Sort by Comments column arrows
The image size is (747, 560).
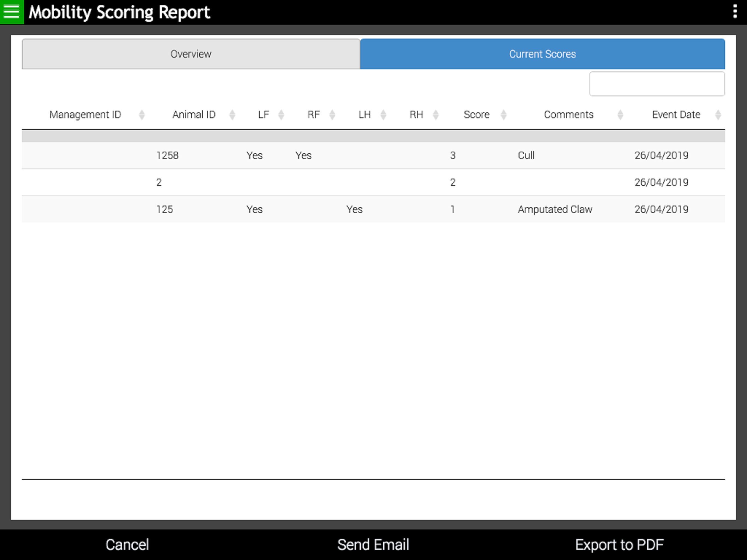coord(620,115)
